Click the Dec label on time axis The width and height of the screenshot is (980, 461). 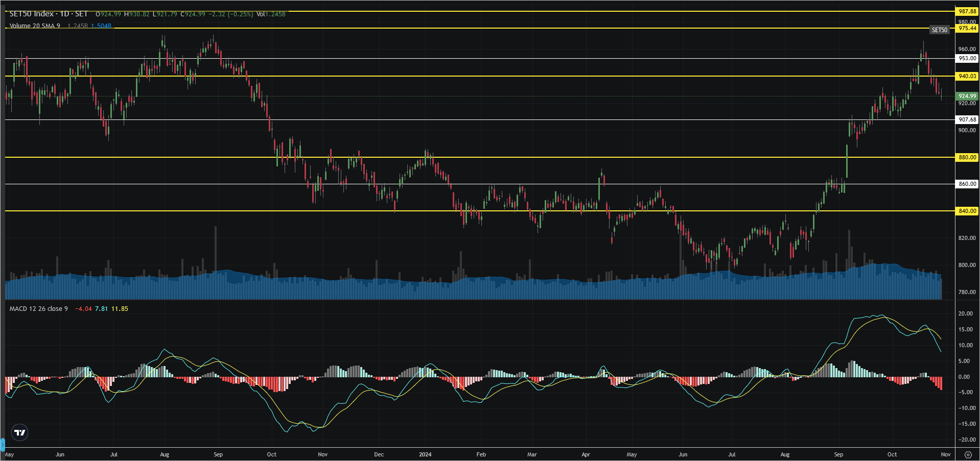(x=379, y=454)
